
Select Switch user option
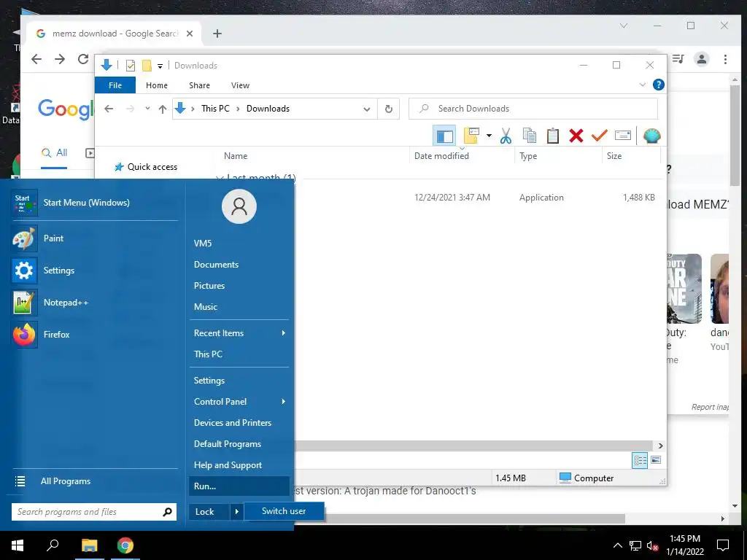pyautogui.click(x=284, y=511)
